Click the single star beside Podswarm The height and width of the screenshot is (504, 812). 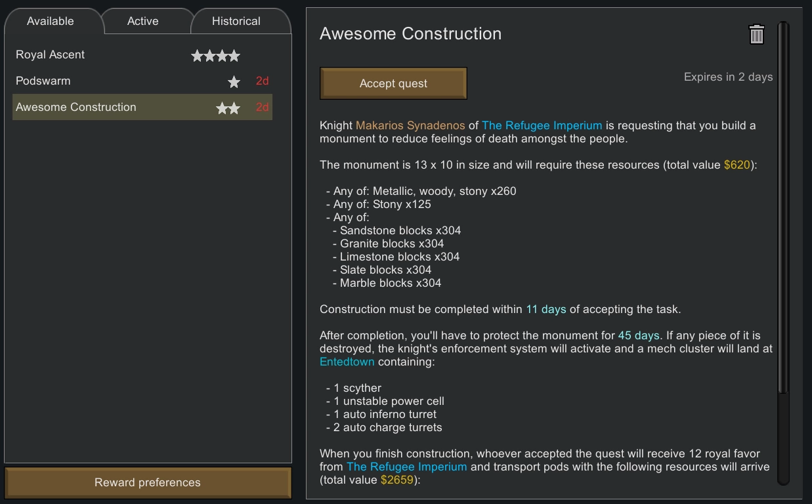(x=234, y=82)
